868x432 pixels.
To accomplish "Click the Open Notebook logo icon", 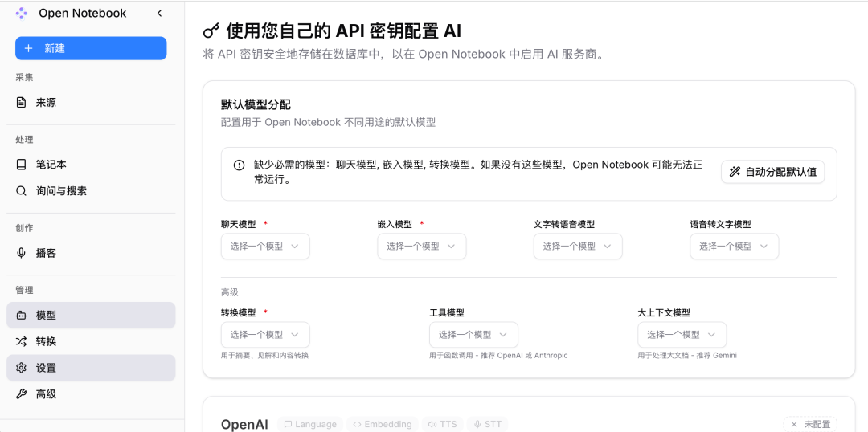I will click(22, 13).
